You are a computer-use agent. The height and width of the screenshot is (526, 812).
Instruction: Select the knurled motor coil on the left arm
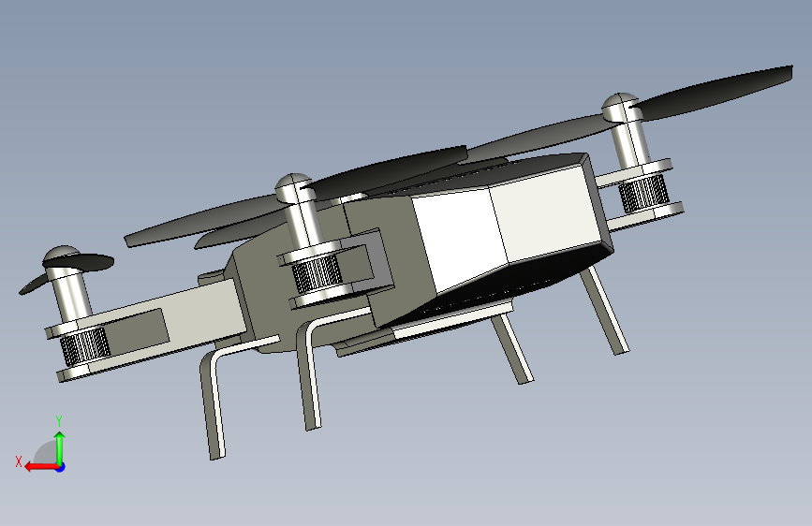tap(84, 346)
